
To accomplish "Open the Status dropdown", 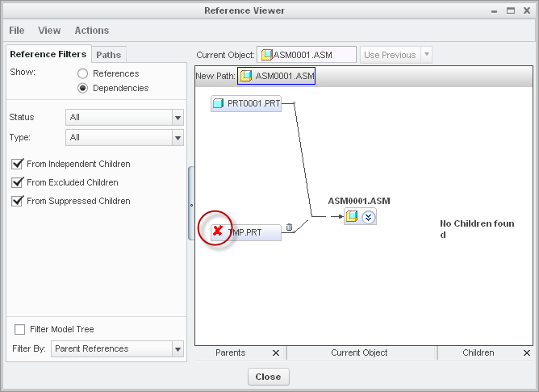I will 124,118.
